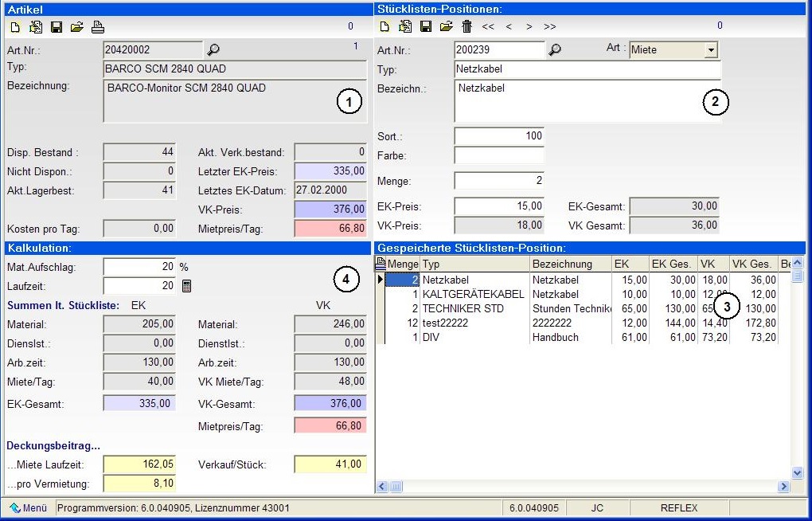Jump to first position with << button
The width and height of the screenshot is (812, 521).
(x=488, y=26)
